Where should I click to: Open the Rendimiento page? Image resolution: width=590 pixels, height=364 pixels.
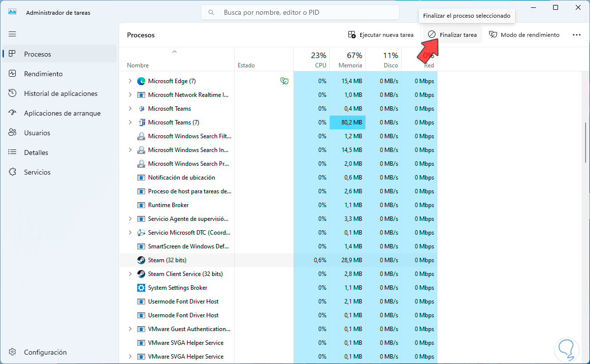60,74
